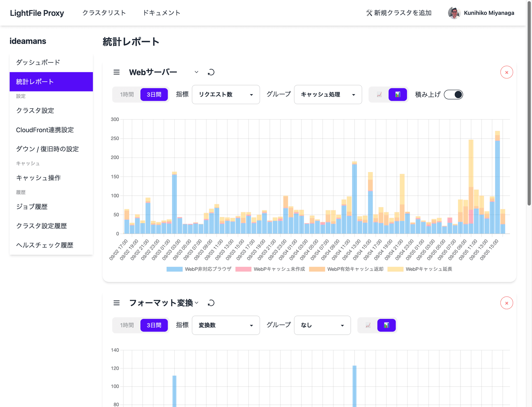Click the Webサーバー panel hamburger menu icon
532x407 pixels.
coord(116,72)
